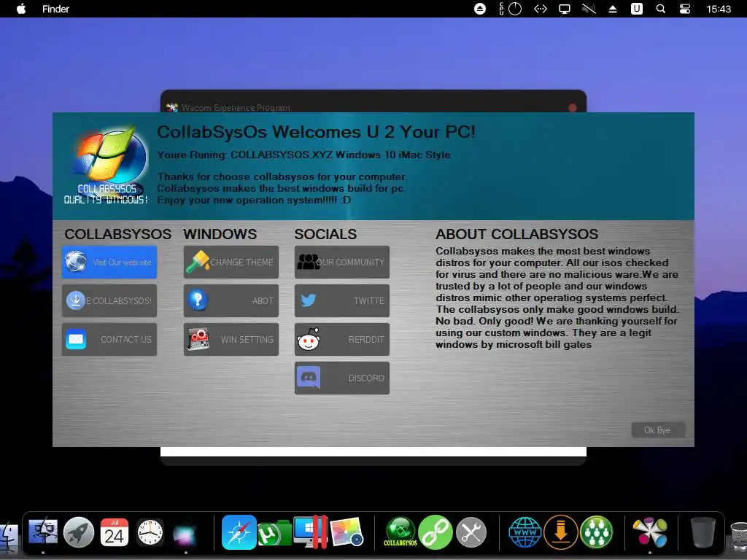The width and height of the screenshot is (747, 560).
Task: Open the blue WWW globe dock icon
Action: 525,532
